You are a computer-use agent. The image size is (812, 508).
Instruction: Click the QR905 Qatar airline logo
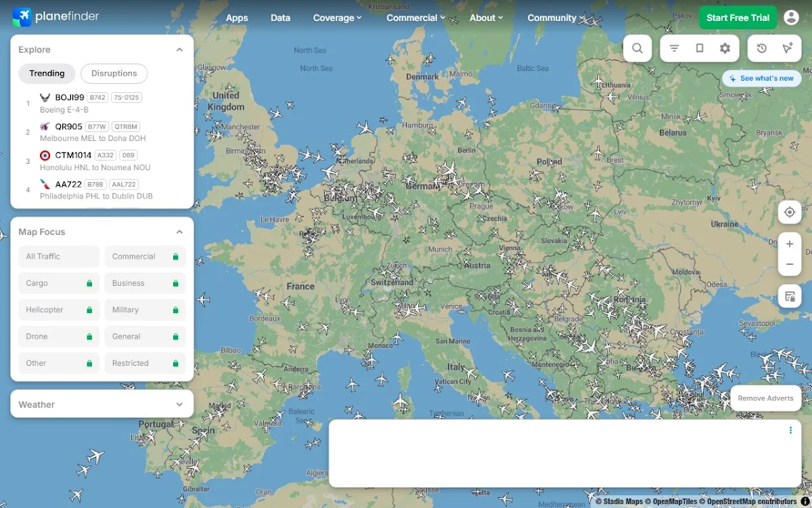coord(45,127)
